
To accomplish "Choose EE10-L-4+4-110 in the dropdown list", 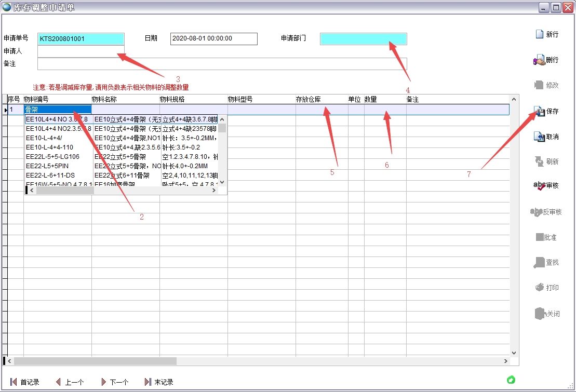I will point(49,147).
